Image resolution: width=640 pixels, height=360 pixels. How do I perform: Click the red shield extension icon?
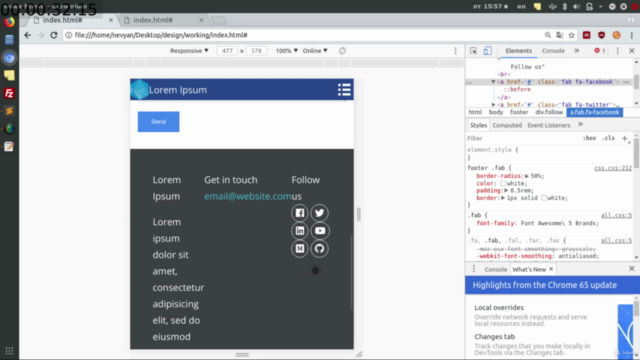point(601,35)
